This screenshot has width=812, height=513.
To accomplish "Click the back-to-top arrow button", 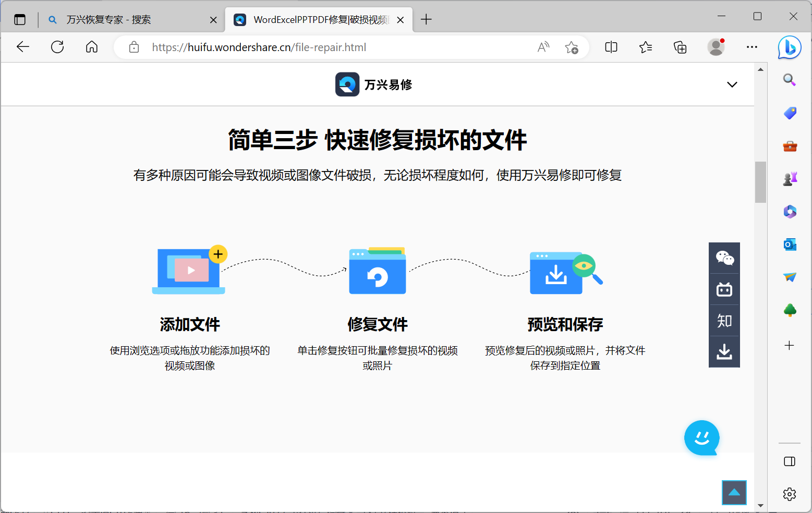I will [734, 492].
